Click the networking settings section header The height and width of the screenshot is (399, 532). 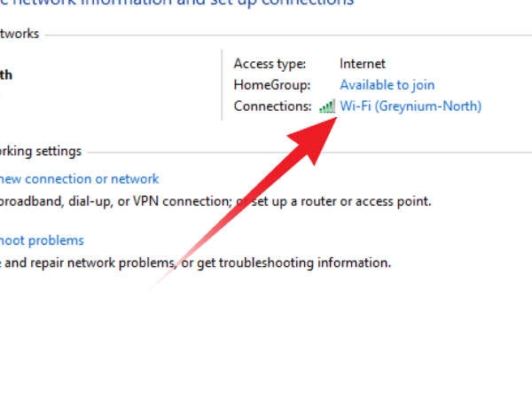[41, 151]
